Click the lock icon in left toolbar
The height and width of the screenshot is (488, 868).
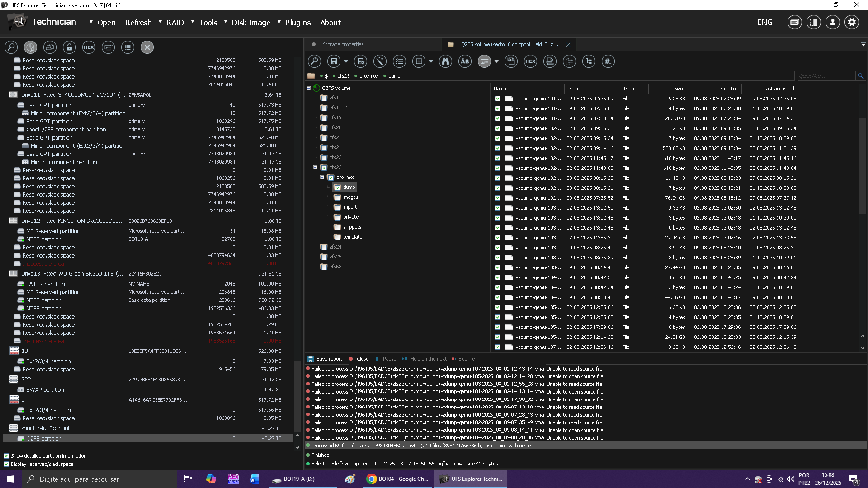(x=69, y=47)
